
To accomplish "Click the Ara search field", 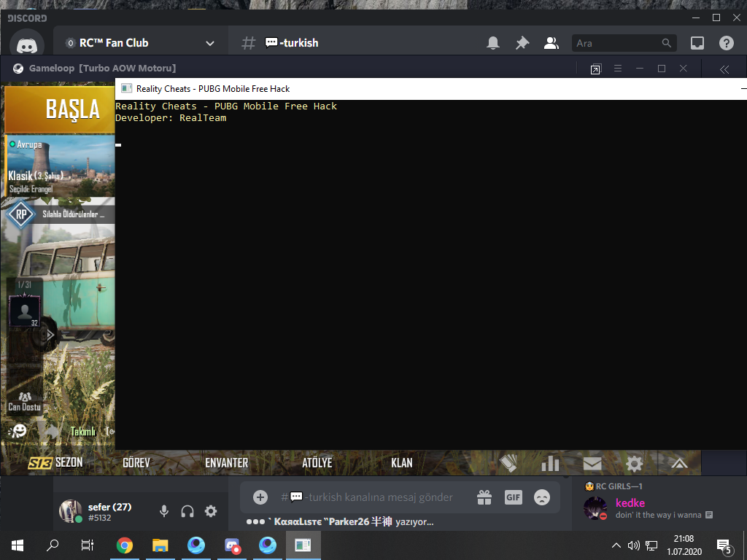I will [624, 43].
